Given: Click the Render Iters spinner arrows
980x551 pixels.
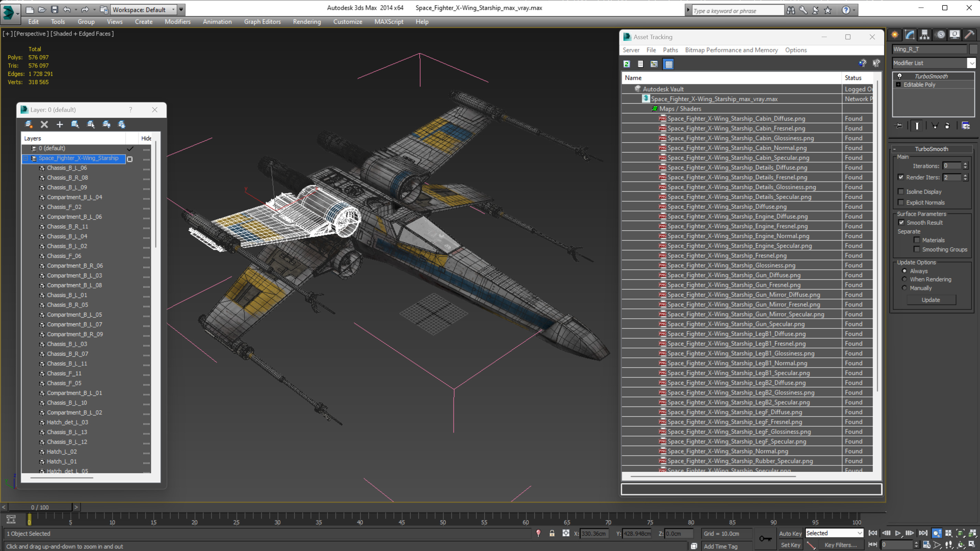Looking at the screenshot, I should (x=965, y=177).
